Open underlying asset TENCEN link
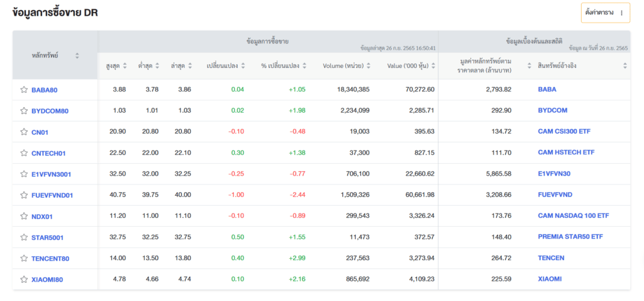The width and height of the screenshot is (644, 301). click(x=551, y=258)
